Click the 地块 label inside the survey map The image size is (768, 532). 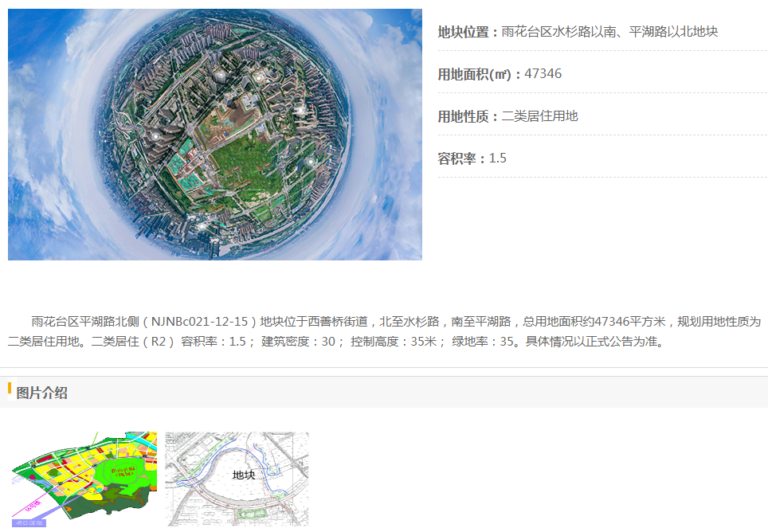243,475
